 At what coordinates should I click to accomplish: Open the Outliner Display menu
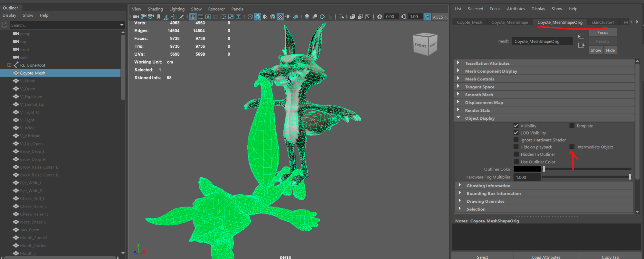pos(9,15)
